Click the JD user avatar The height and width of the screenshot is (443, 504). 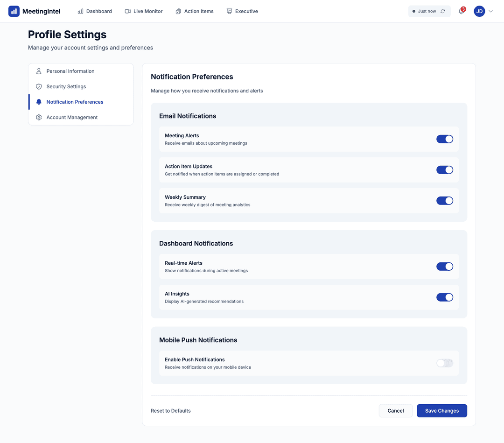pos(479,11)
